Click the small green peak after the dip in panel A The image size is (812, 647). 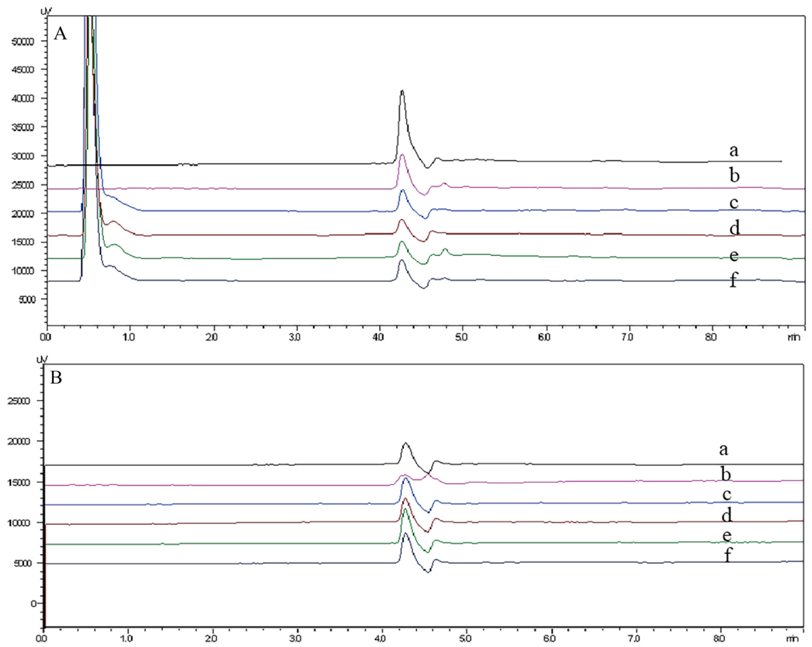[x=445, y=249]
